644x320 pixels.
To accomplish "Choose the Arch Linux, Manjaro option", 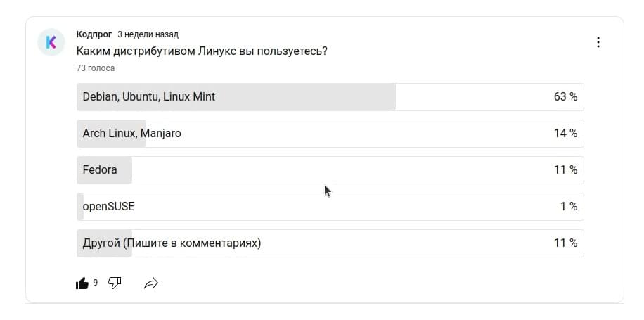I will coord(330,134).
